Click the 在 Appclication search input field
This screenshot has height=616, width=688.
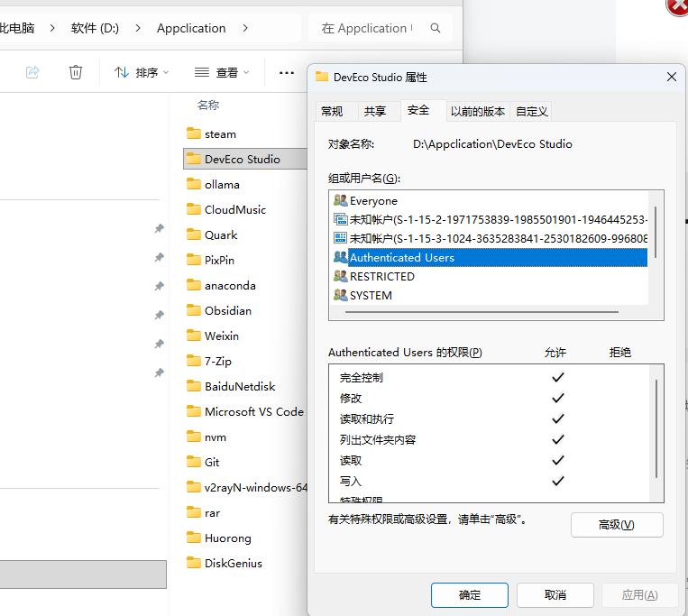(x=370, y=28)
